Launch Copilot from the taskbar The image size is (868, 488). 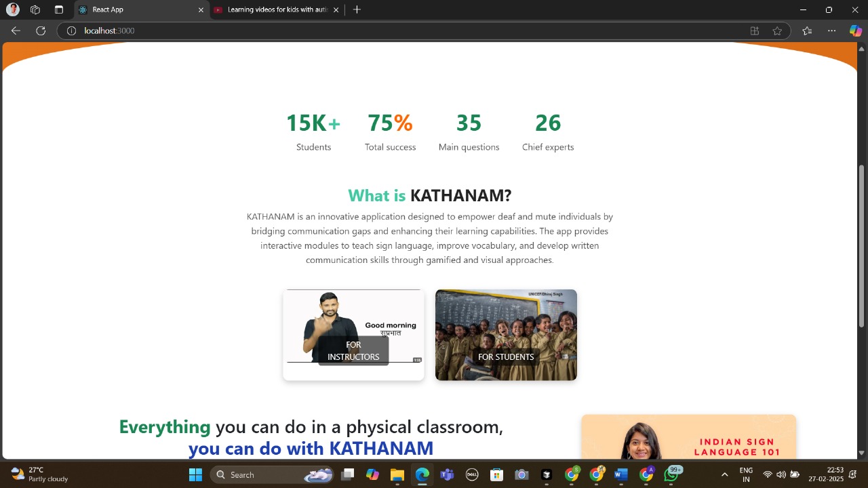click(372, 474)
